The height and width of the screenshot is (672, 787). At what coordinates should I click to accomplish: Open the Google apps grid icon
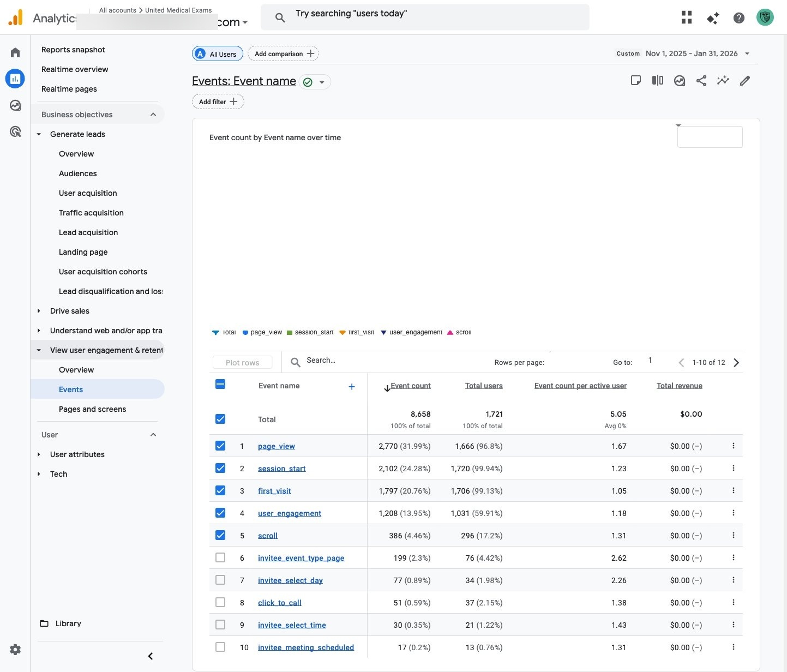coord(687,18)
